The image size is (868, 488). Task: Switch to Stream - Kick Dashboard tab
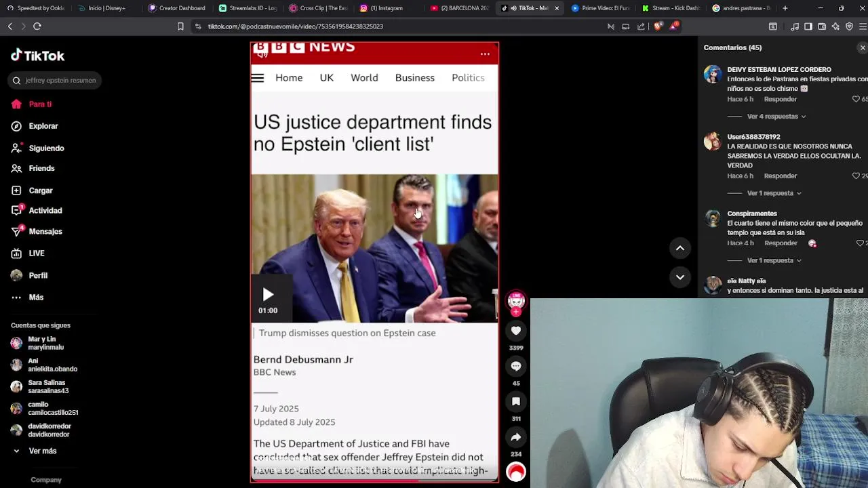(671, 8)
